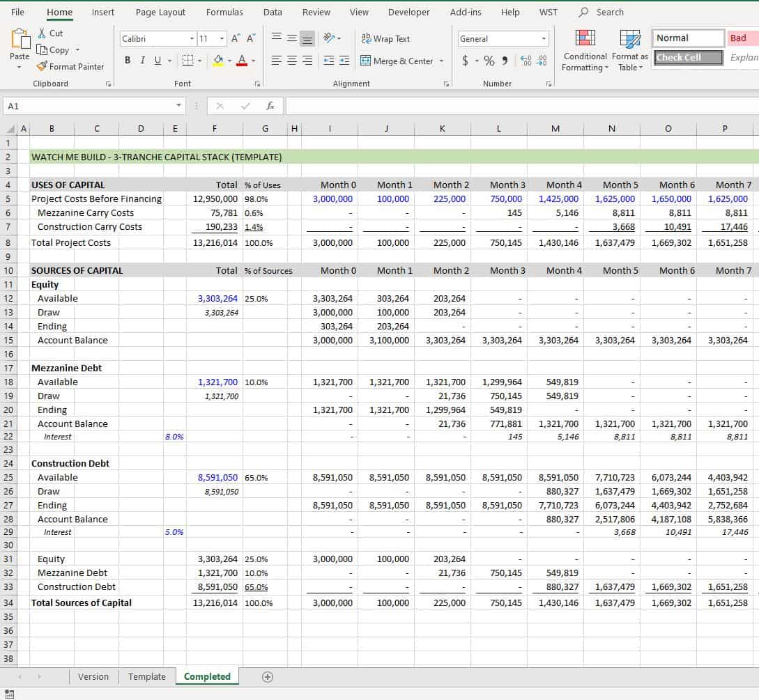Open the Clipboard pane launcher
Image resolution: width=759 pixels, height=700 pixels.
tap(109, 84)
